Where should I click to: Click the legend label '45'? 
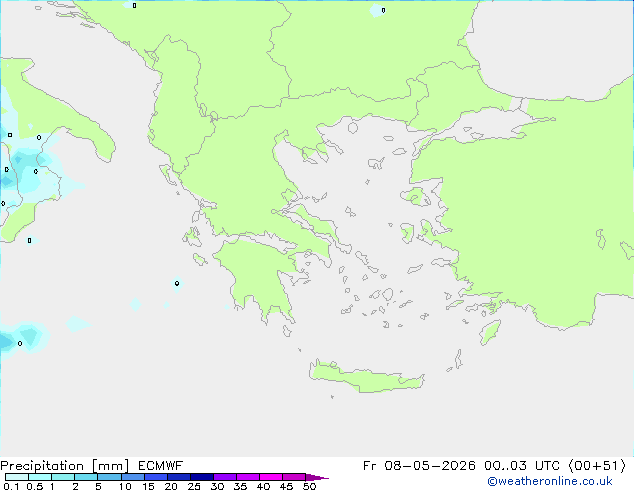pos(286,486)
